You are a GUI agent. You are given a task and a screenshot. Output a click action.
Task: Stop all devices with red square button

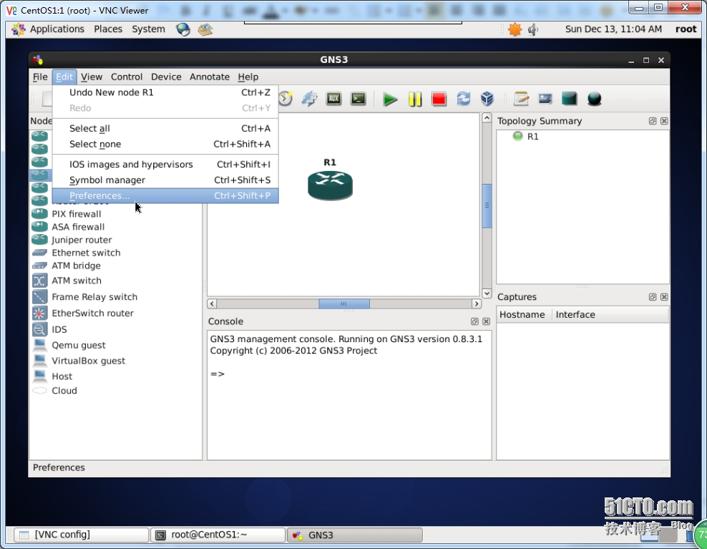click(x=439, y=99)
